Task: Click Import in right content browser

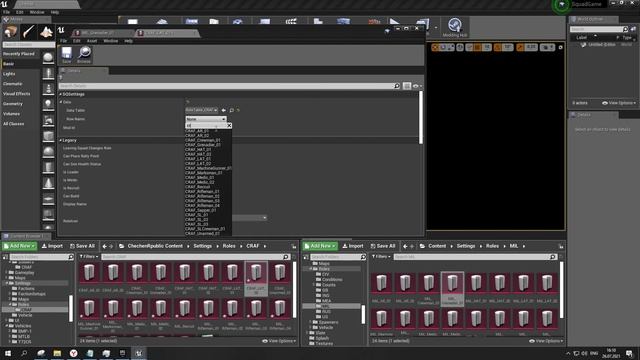Action: point(353,246)
